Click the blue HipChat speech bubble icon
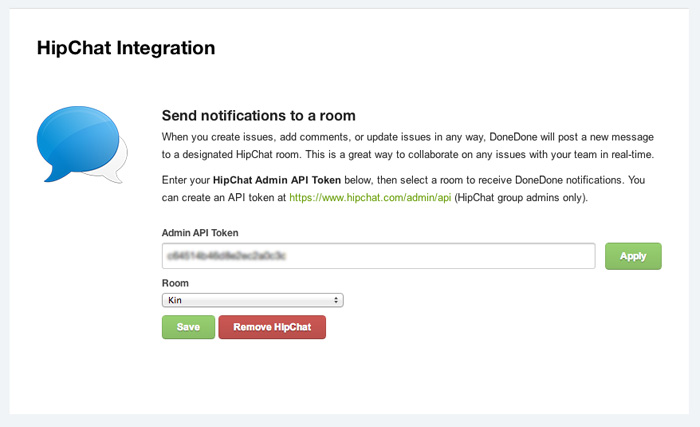 pyautogui.click(x=78, y=142)
